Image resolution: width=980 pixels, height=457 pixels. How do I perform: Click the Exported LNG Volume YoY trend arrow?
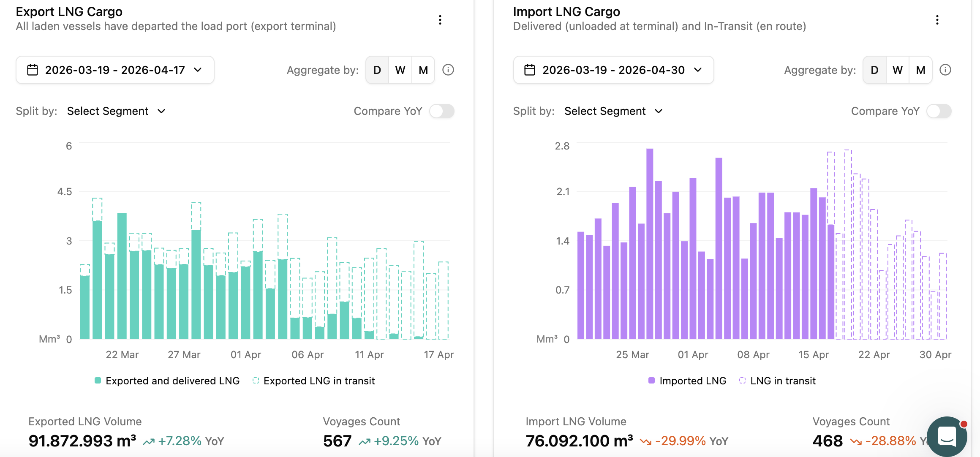(149, 442)
